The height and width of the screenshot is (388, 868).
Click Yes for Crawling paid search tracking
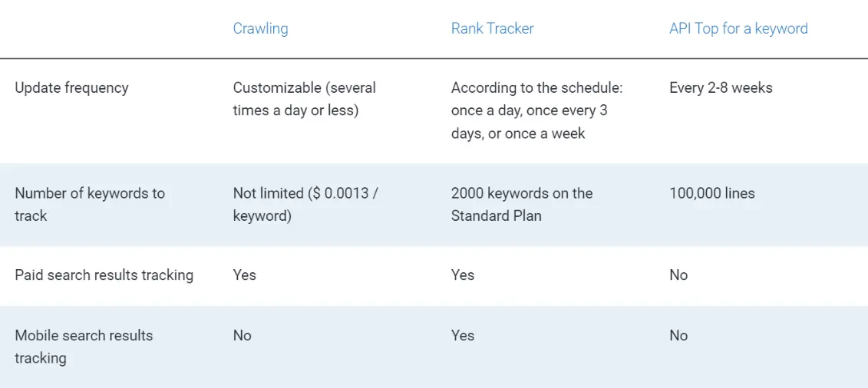[245, 275]
